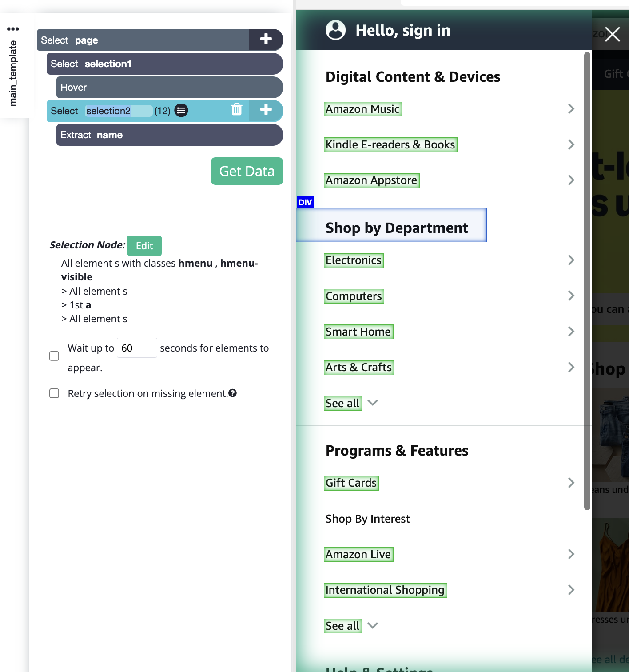
Task: Click the side menu vertical scrollbar
Action: (587, 281)
